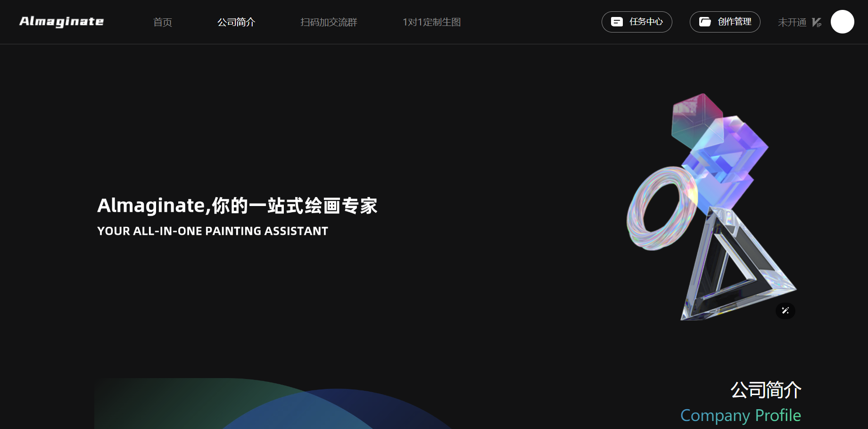The image size is (868, 429).
Task: Select the 公司简介 nav item
Action: pos(236,22)
